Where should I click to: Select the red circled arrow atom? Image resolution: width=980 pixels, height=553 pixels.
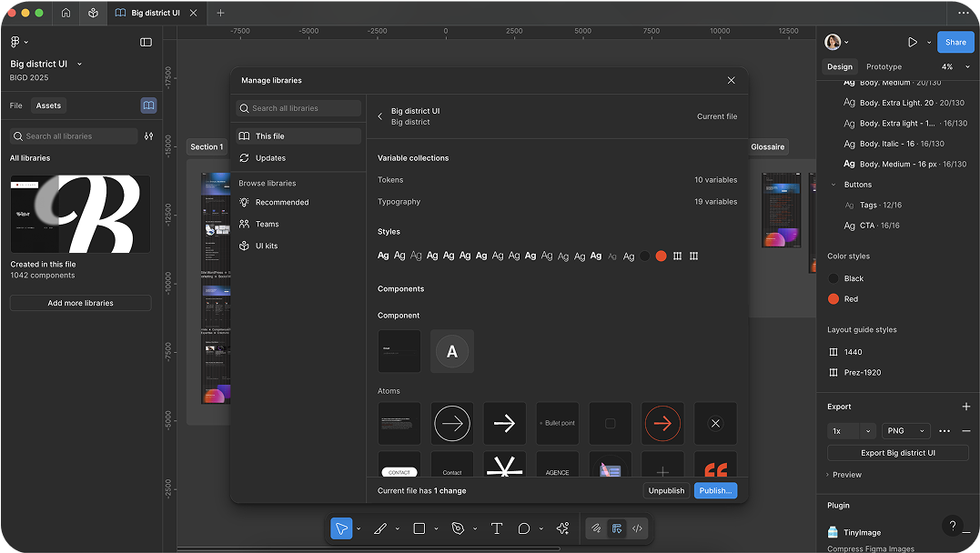tap(662, 423)
